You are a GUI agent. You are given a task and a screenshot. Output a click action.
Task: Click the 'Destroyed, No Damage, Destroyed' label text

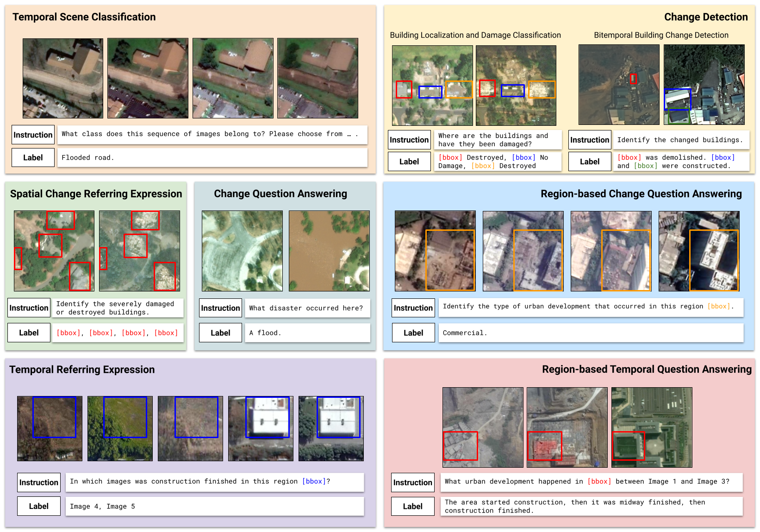point(493,161)
